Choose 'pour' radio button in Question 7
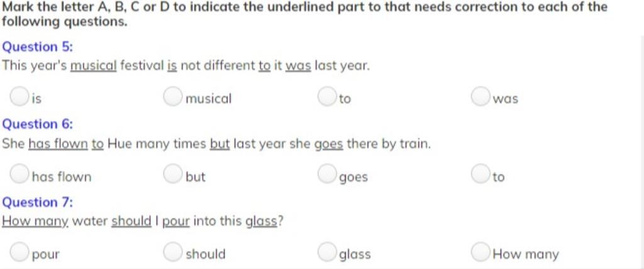 click(x=19, y=252)
